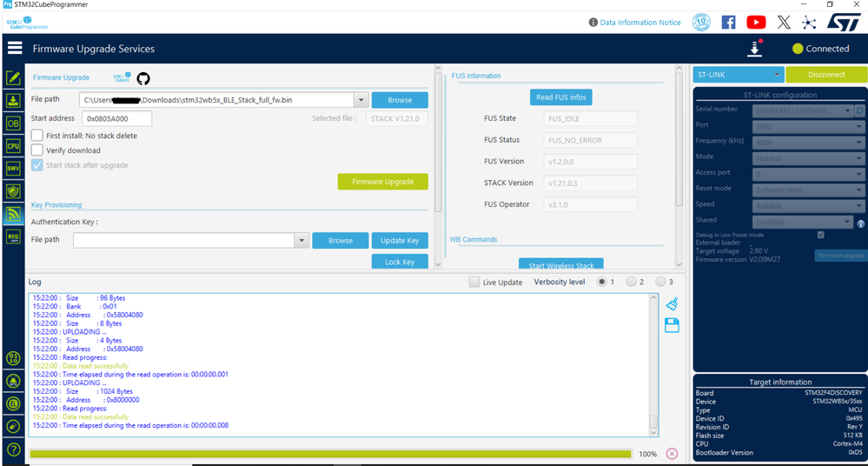The height and width of the screenshot is (466, 868).
Task: Open ST Facebook page icon
Action: tap(728, 22)
